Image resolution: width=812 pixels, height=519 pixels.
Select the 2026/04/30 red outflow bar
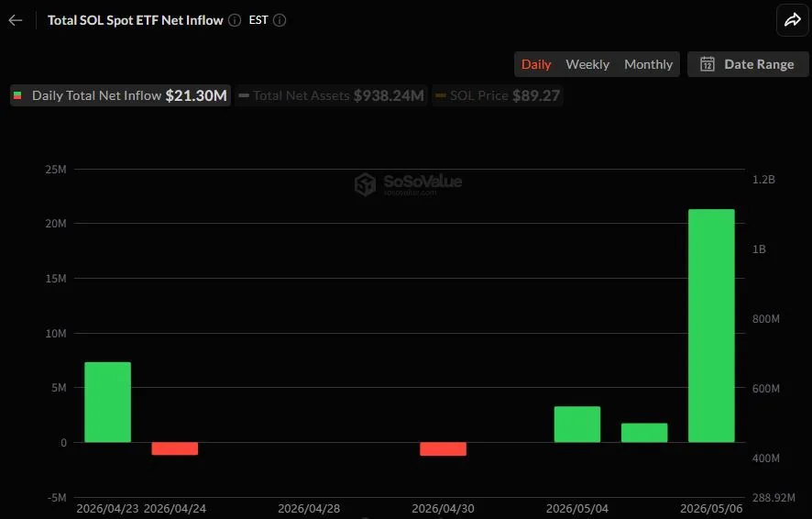pyautogui.click(x=444, y=449)
